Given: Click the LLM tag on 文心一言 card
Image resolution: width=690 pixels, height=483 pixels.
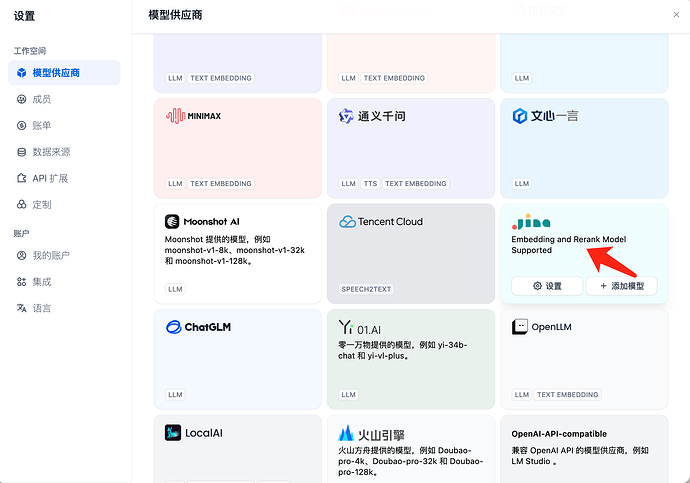Looking at the screenshot, I should click(522, 183).
